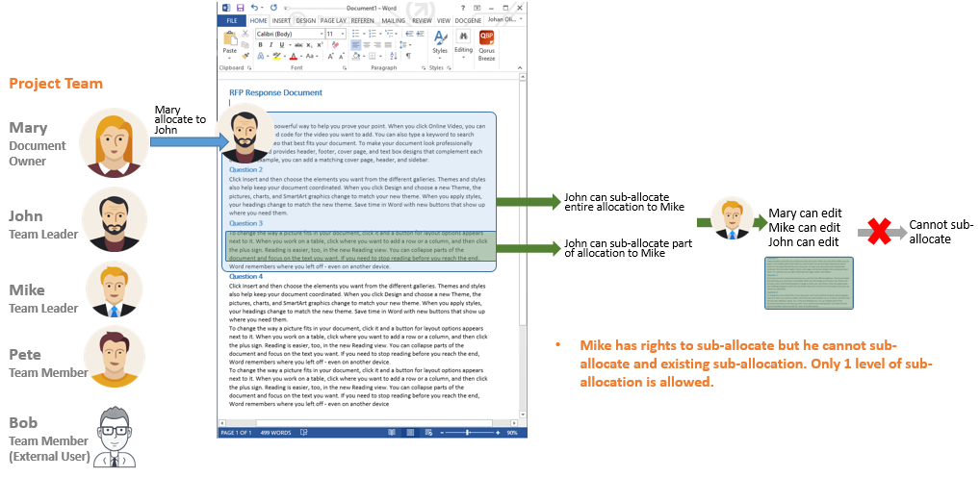980x477 pixels.
Task: Grow font size with the larger A
Action: point(330,56)
